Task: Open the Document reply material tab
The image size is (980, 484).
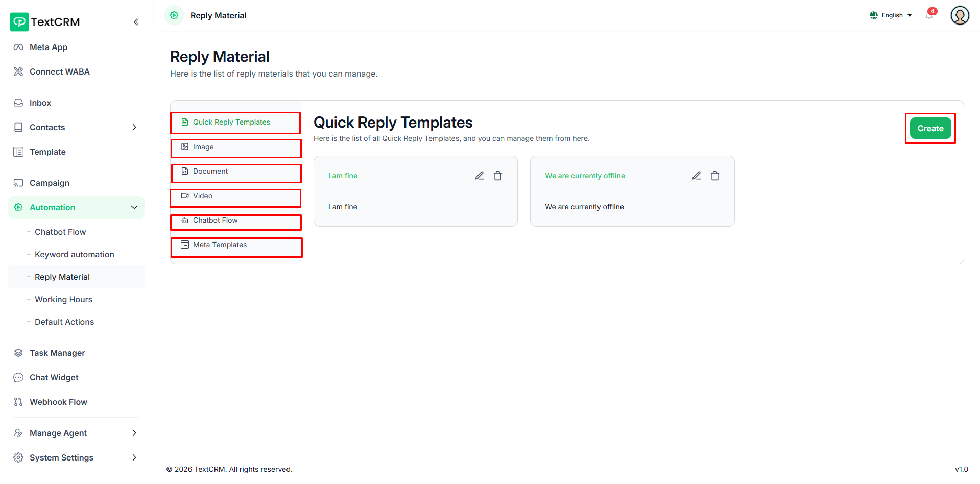Action: click(235, 172)
